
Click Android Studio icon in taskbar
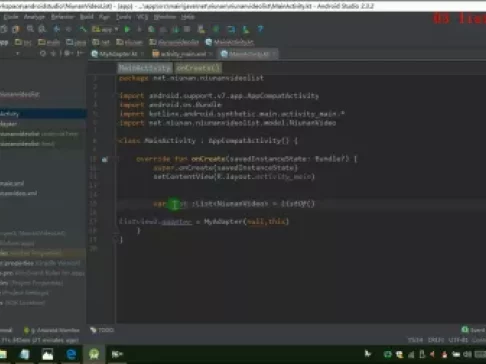coord(94,354)
